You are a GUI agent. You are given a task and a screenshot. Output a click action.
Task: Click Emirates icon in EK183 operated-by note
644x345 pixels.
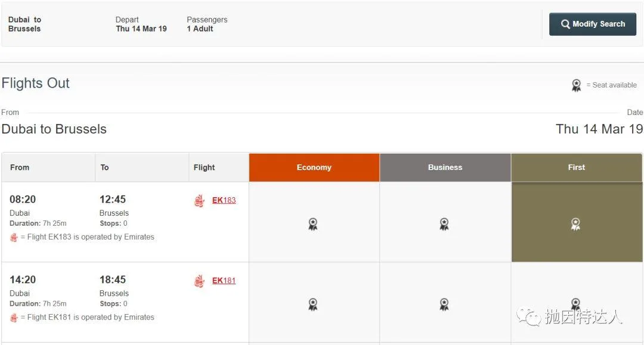point(14,238)
